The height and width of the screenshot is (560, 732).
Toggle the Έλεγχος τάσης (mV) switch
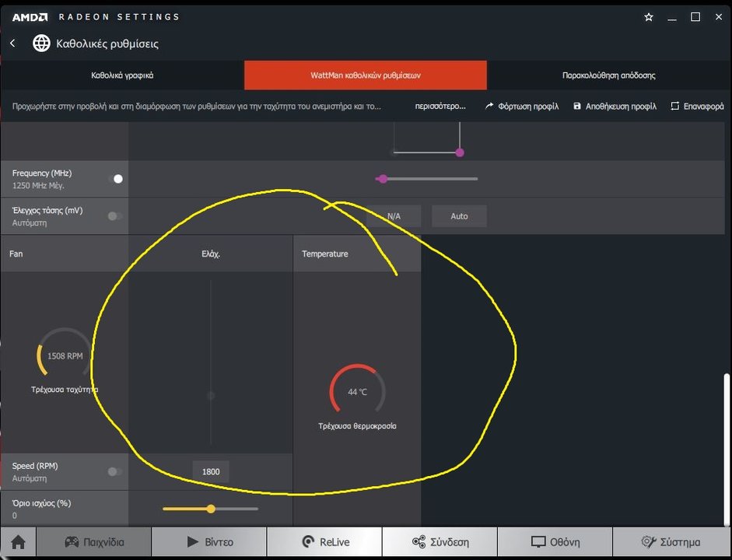pos(115,216)
